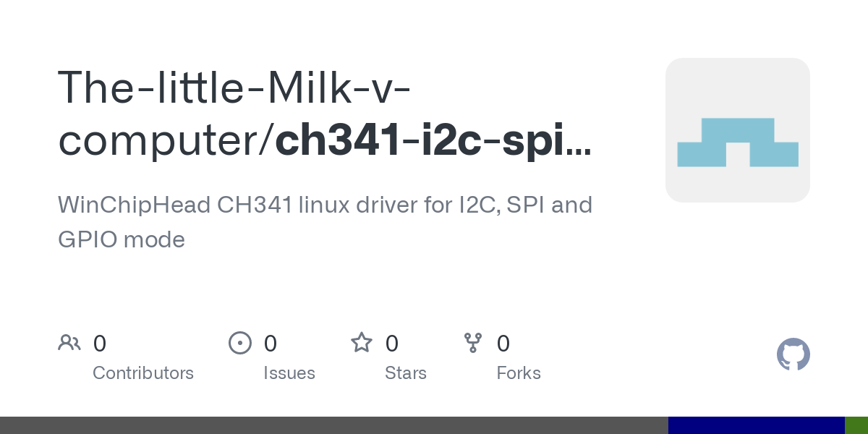Click the Forks branch icon
This screenshot has width=868, height=434.
click(x=473, y=343)
